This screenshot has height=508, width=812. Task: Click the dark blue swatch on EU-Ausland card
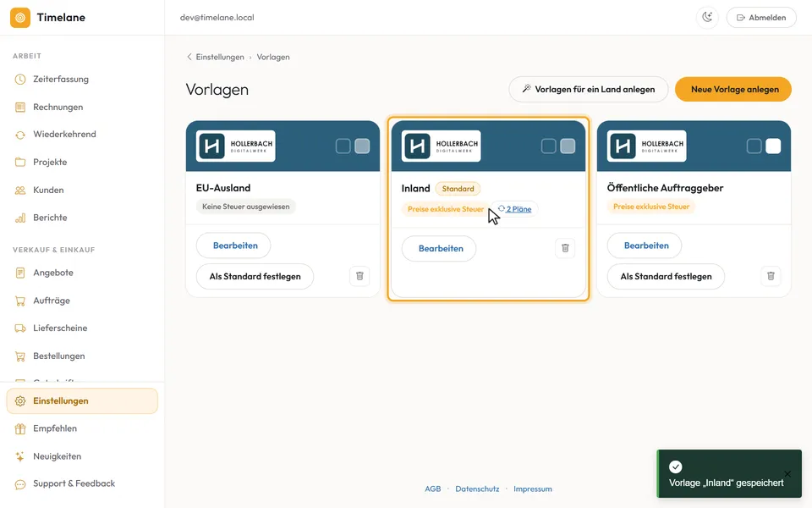point(343,146)
